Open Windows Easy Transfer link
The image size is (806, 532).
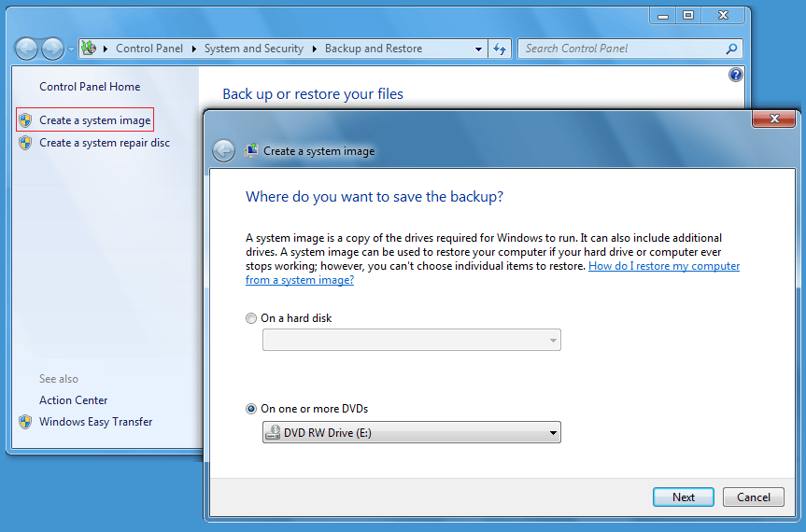96,422
